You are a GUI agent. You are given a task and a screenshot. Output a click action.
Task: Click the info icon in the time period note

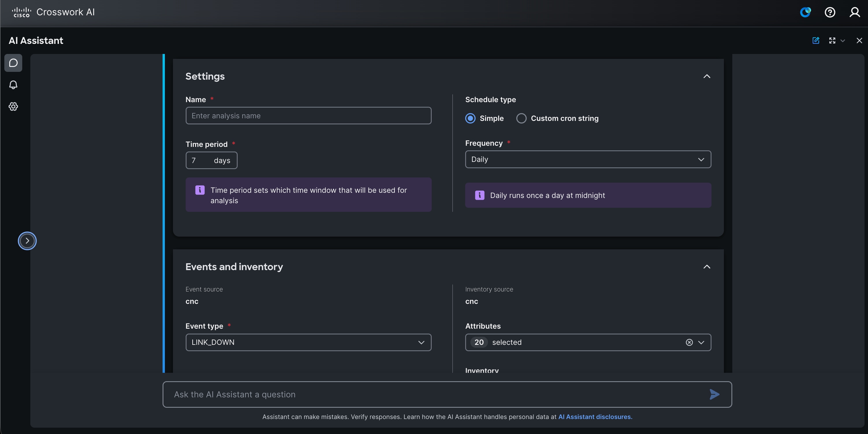pyautogui.click(x=200, y=190)
